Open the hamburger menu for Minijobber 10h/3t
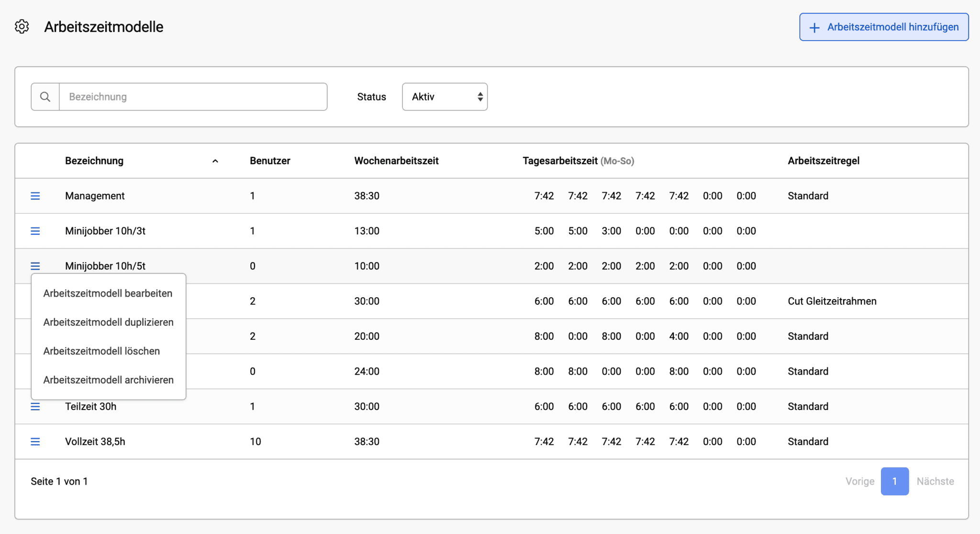 [35, 231]
